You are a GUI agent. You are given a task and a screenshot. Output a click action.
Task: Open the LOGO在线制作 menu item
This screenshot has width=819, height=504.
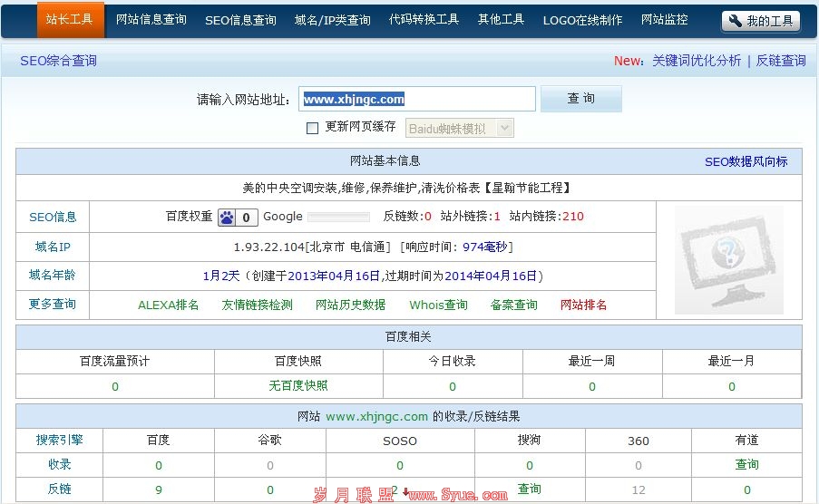pyautogui.click(x=582, y=20)
